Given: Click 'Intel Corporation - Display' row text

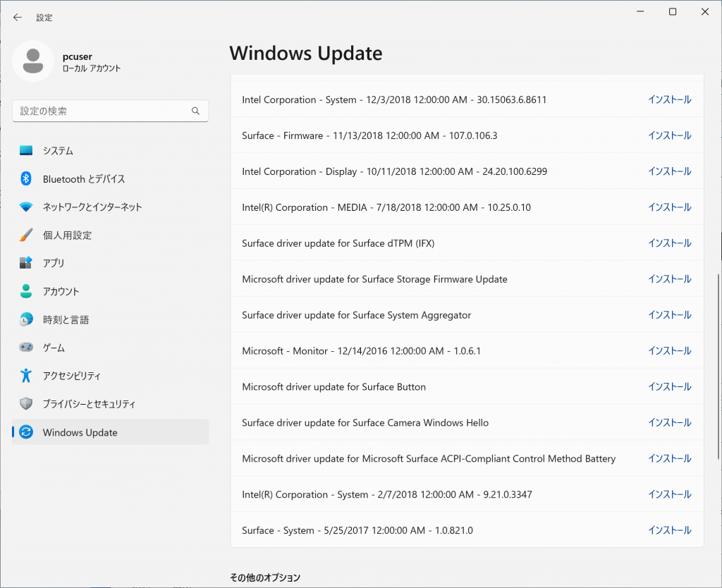Looking at the screenshot, I should 395,171.
